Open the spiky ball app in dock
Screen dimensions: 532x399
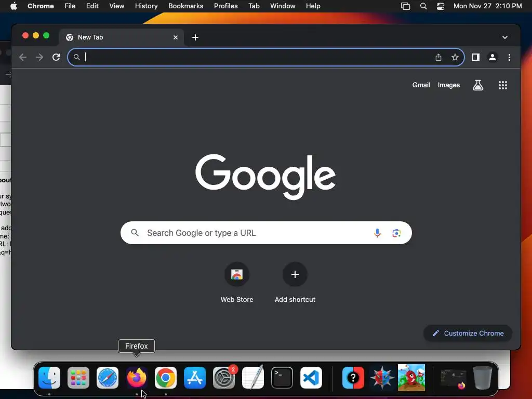[382, 378]
